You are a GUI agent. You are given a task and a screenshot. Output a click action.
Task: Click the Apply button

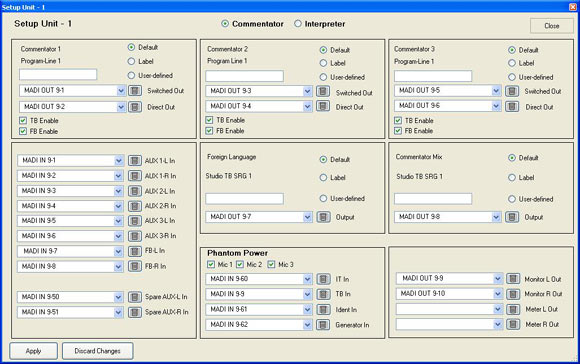(34, 351)
